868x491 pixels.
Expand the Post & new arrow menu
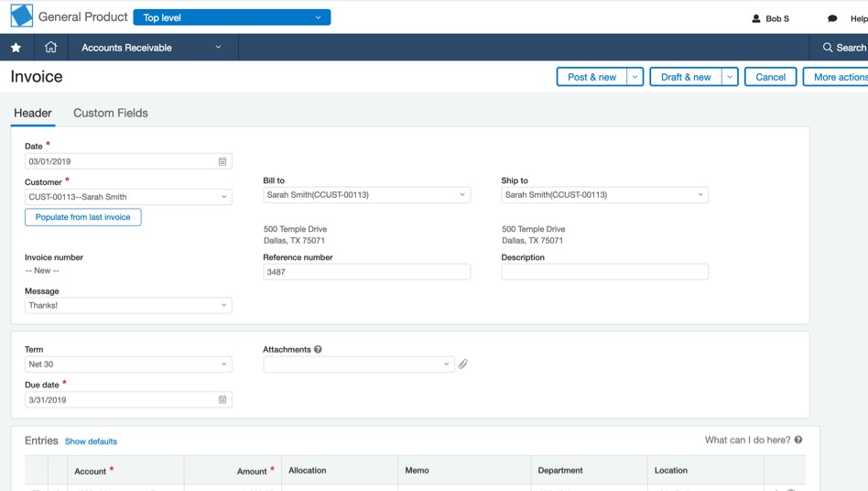point(635,77)
